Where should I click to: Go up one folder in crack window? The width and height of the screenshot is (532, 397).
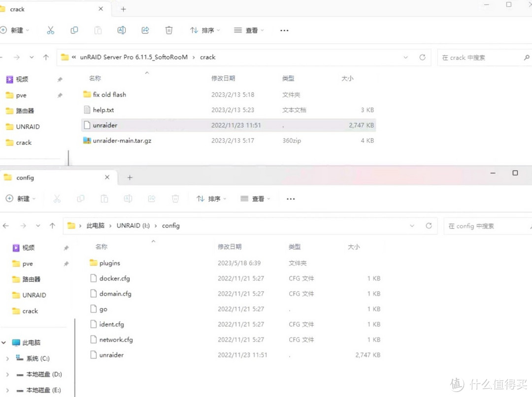pyautogui.click(x=46, y=57)
